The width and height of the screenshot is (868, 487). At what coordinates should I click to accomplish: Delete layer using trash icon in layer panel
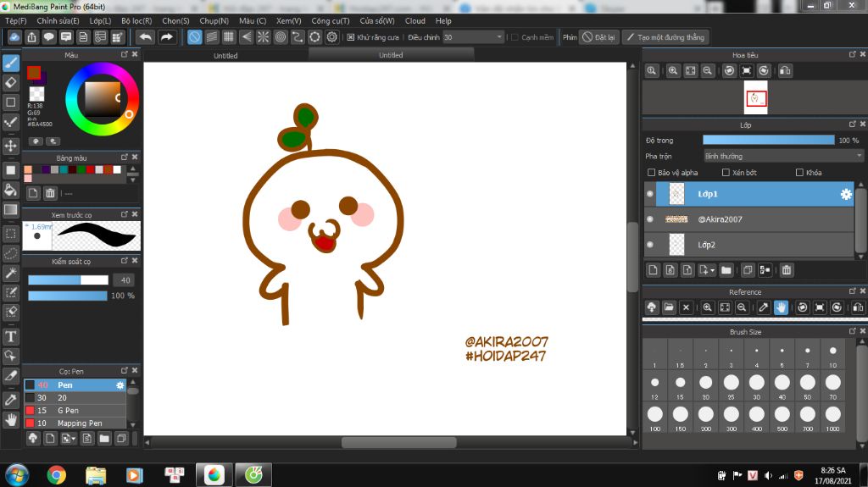pos(787,270)
